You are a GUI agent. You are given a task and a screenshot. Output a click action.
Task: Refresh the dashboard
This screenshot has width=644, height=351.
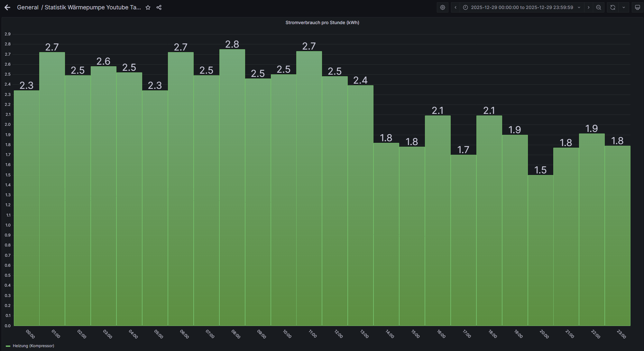tap(613, 7)
